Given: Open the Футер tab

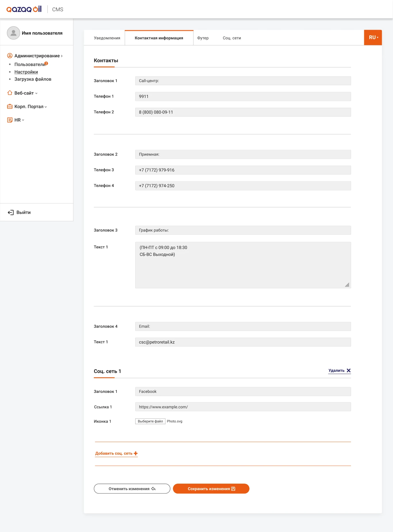Looking at the screenshot, I should coord(203,38).
